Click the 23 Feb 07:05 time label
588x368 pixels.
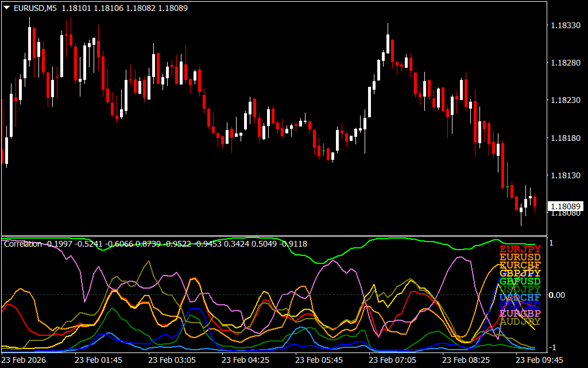(x=393, y=360)
